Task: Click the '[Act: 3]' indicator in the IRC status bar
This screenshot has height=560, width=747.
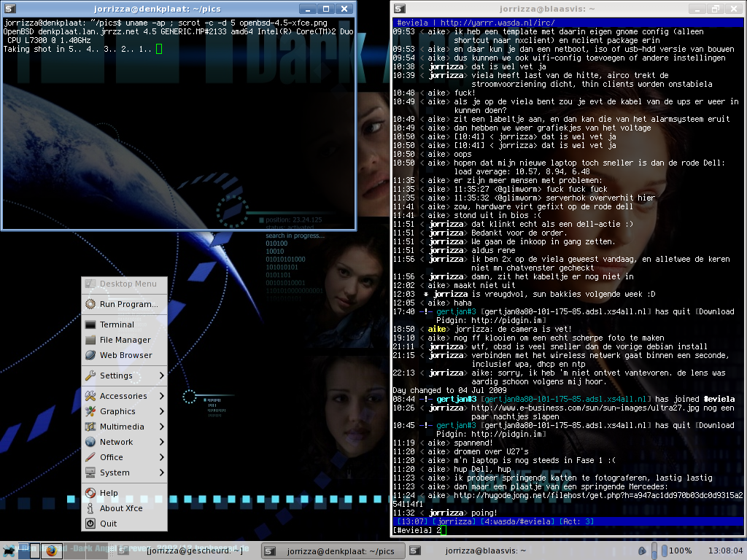Action: click(576, 522)
